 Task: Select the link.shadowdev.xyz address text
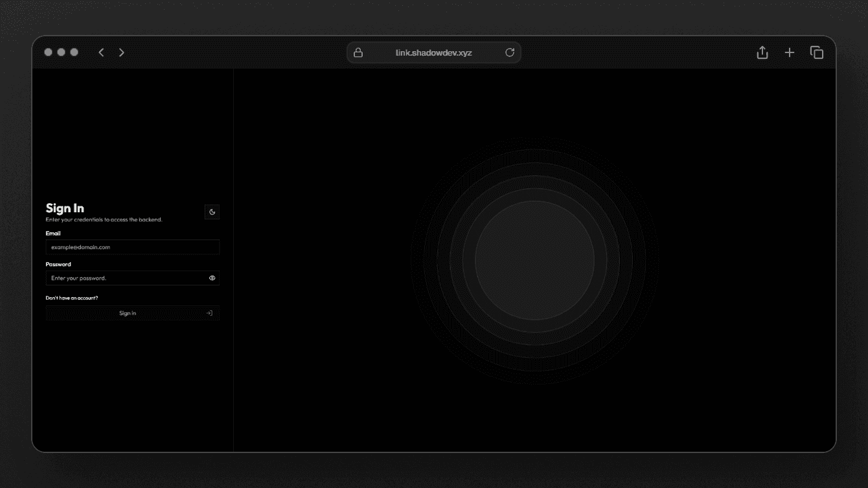(433, 52)
